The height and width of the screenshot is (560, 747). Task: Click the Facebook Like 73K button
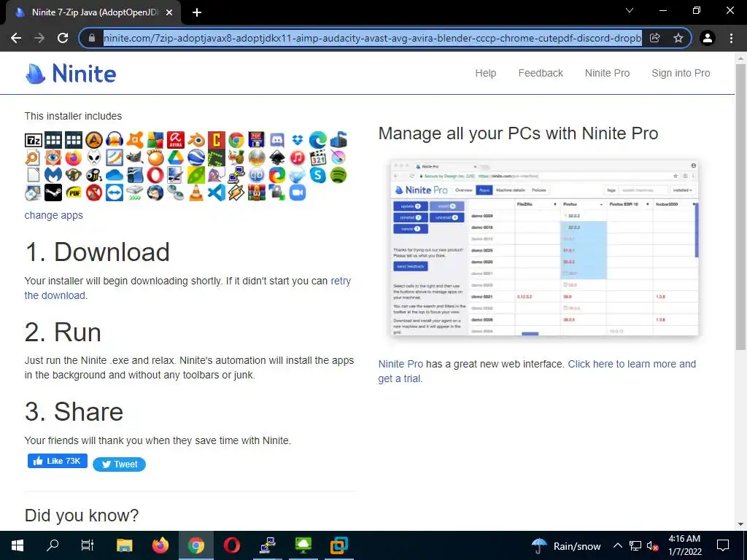coord(58,461)
